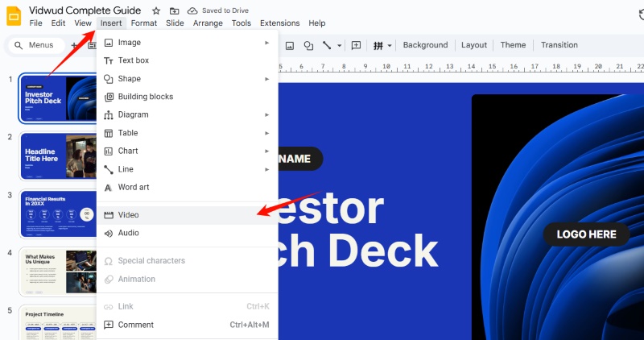This screenshot has width=644, height=340.
Task: Select the toolbar shape tool icon
Action: (308, 45)
